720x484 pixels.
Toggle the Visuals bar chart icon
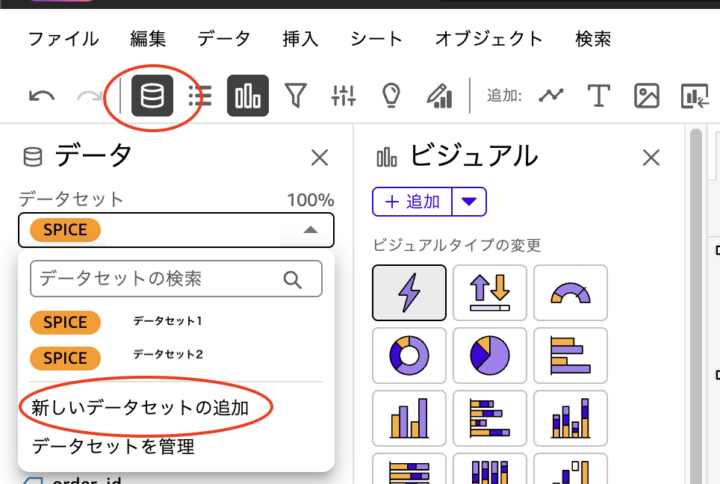coord(247,96)
